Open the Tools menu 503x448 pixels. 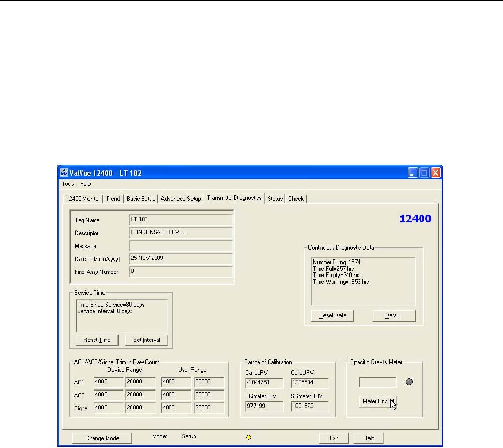[x=68, y=184]
